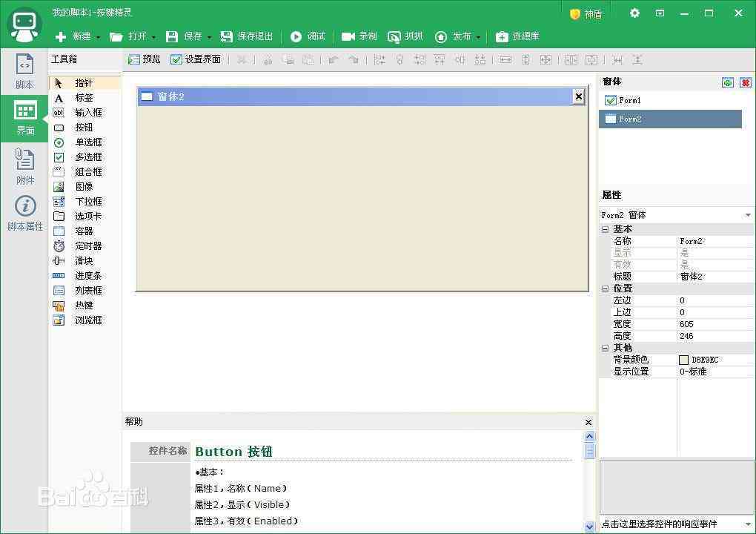Choose the 滑块 slider control
756x534 pixels.
[84, 261]
